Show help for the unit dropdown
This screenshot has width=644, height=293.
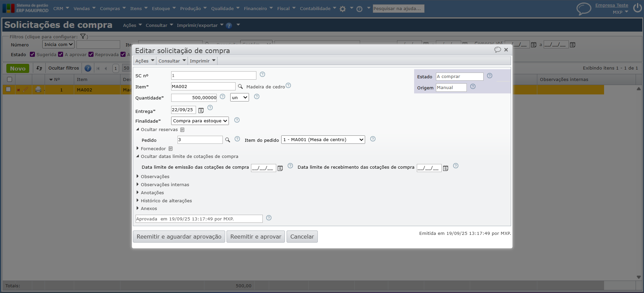pos(257,96)
